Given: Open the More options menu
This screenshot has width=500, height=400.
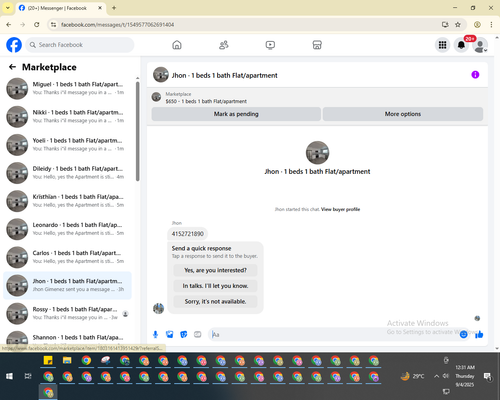Looking at the screenshot, I should coord(403,114).
